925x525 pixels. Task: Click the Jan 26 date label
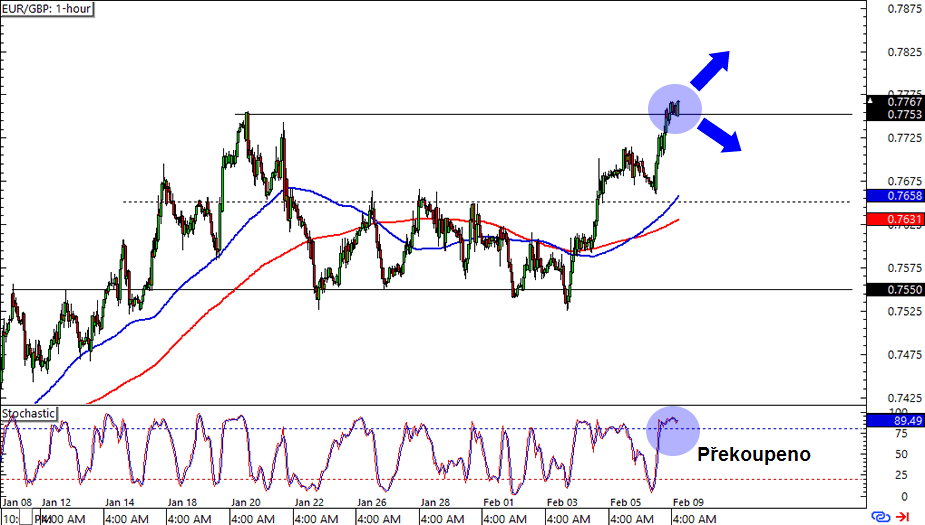372,503
